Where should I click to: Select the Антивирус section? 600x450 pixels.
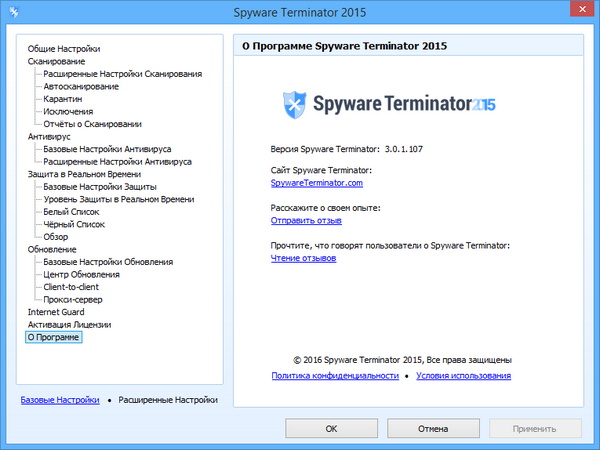[49, 137]
